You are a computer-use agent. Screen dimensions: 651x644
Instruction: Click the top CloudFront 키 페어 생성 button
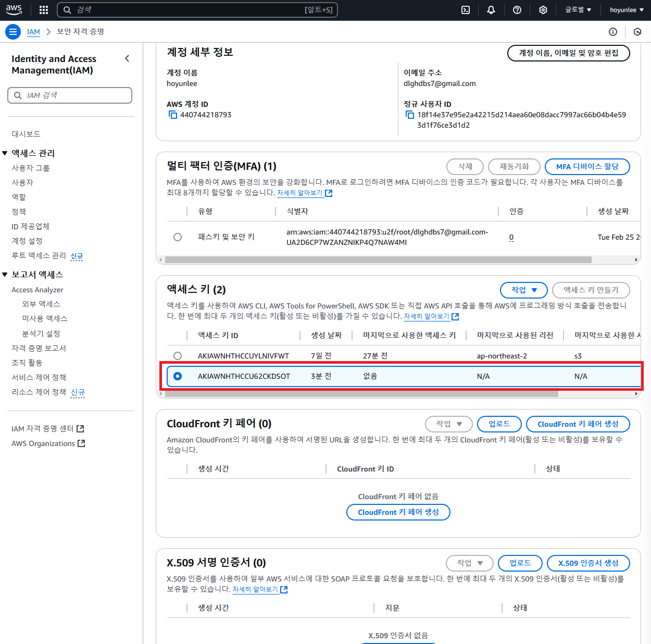(x=578, y=424)
